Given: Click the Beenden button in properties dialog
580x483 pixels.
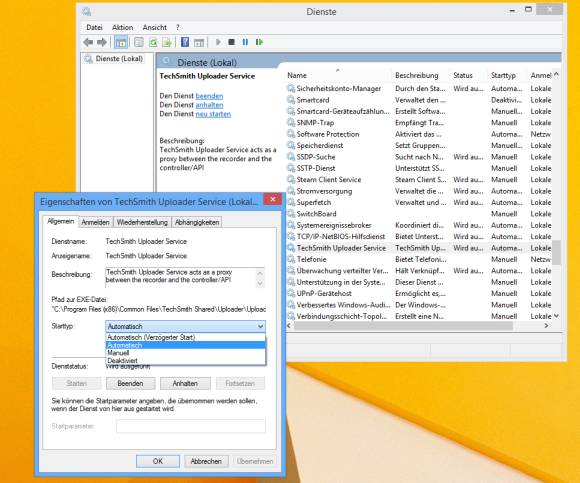Looking at the screenshot, I should (130, 384).
